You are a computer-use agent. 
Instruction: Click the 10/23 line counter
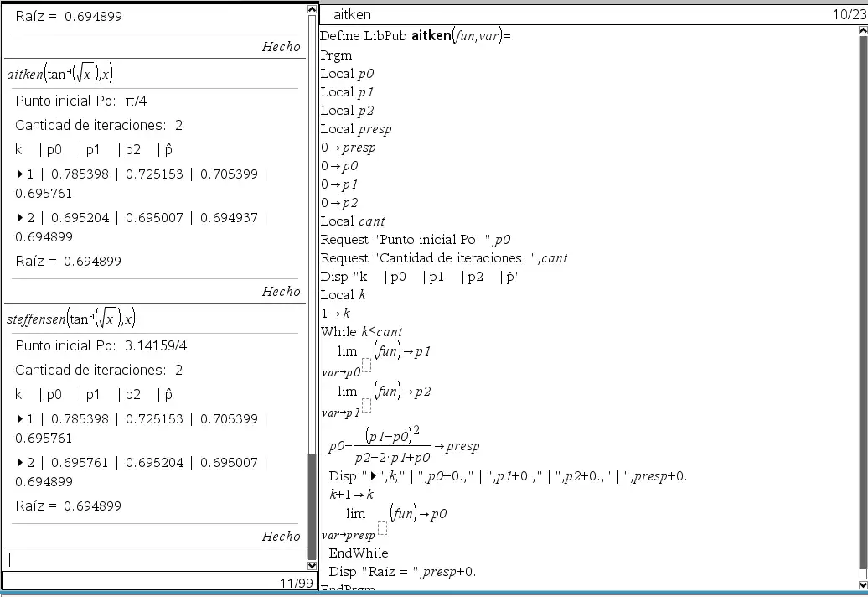pyautogui.click(x=850, y=14)
